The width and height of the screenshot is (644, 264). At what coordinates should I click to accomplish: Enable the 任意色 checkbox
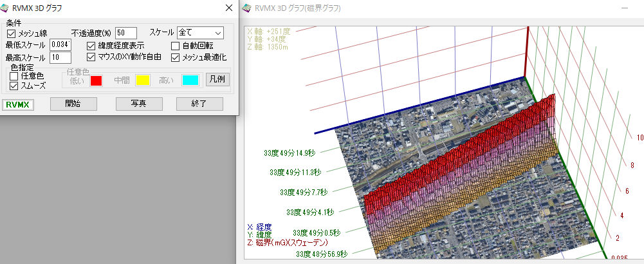tap(14, 75)
